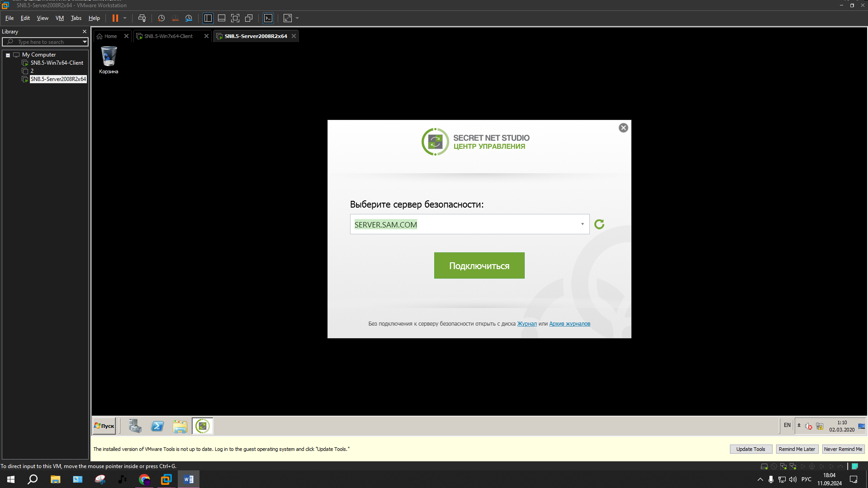Click the guest EN language indicator
Image resolution: width=868 pixels, height=488 pixels.
pyautogui.click(x=787, y=425)
